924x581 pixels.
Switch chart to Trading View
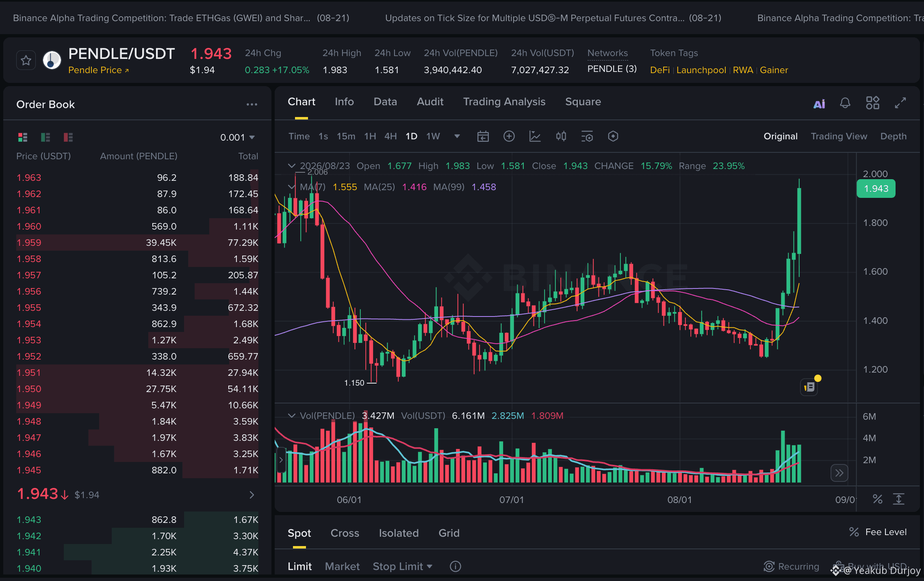(839, 136)
